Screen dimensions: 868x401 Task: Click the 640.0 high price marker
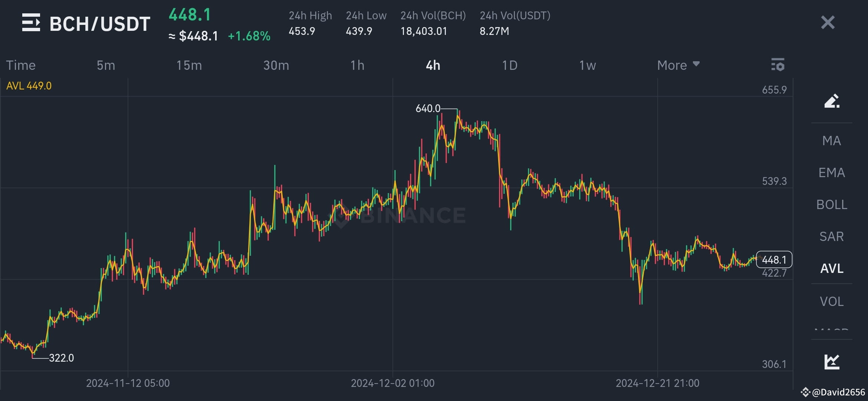(428, 108)
